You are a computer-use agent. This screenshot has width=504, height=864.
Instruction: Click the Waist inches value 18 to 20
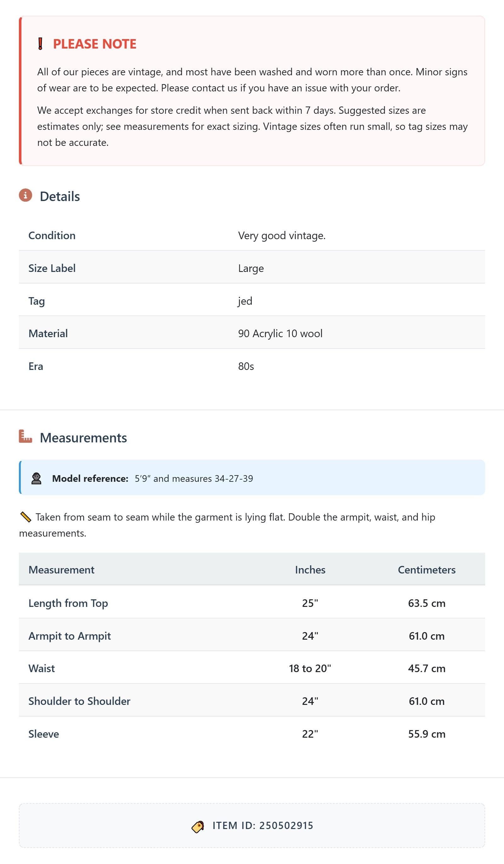pyautogui.click(x=310, y=669)
